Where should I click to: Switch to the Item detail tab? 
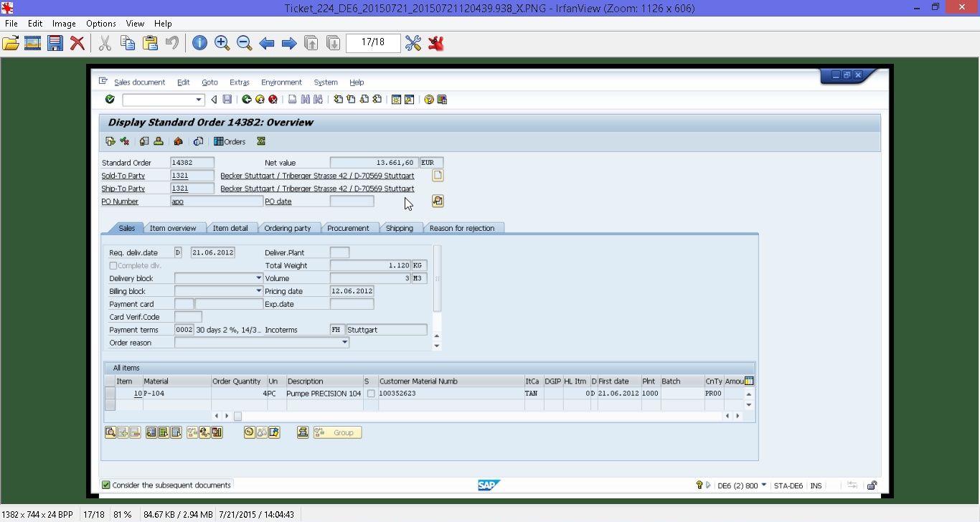tap(230, 228)
